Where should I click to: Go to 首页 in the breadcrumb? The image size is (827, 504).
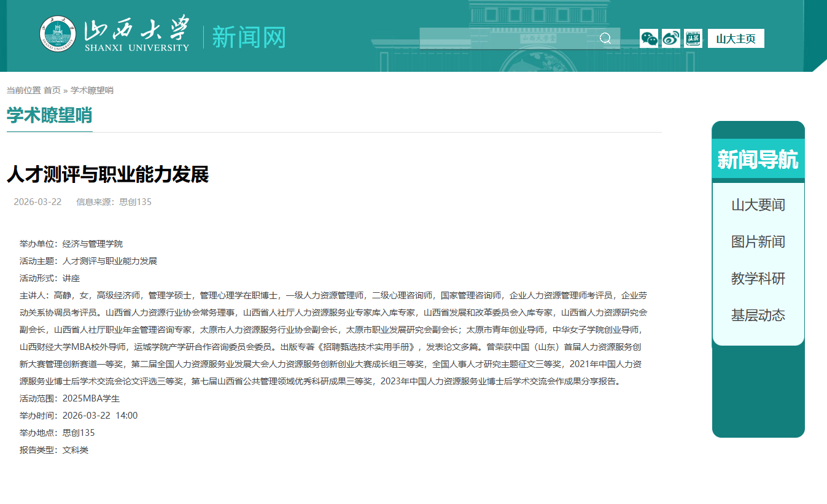coord(52,90)
